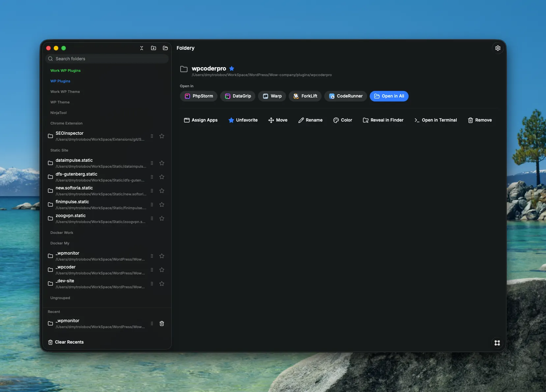Click the Rename action
This screenshot has width=546, height=392.
310,120
